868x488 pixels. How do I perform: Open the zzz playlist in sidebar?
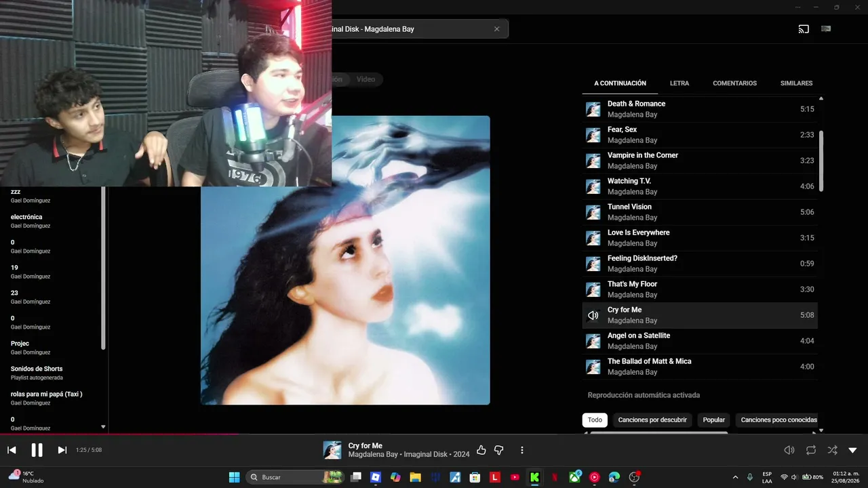(16, 192)
